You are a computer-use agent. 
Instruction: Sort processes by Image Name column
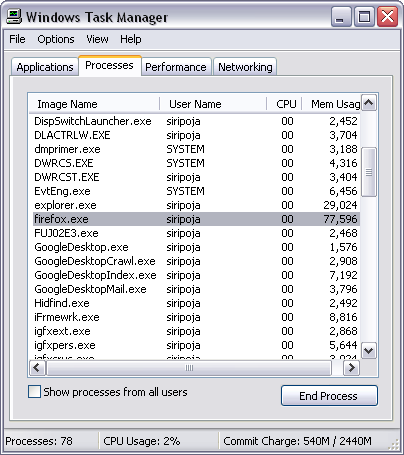(x=94, y=104)
